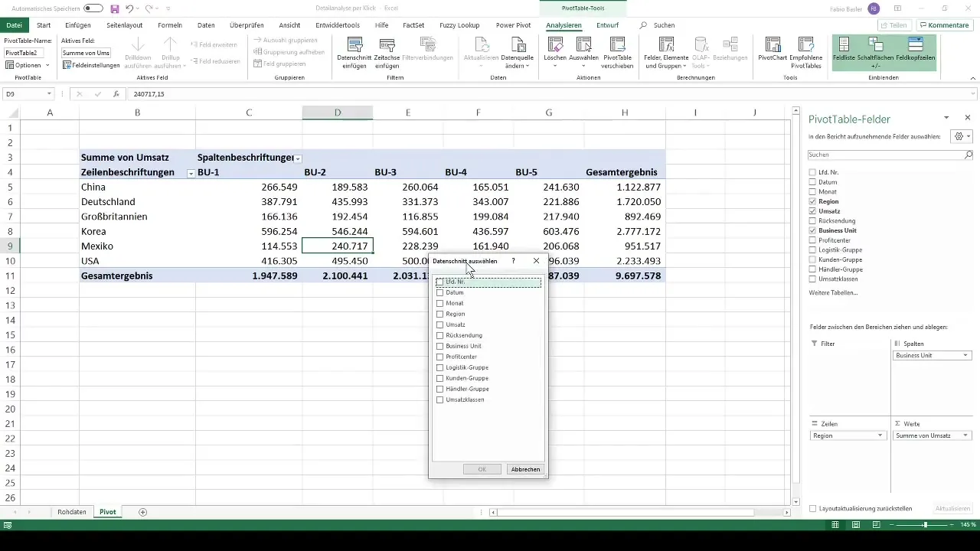Click zoom slider handle

(x=925, y=525)
